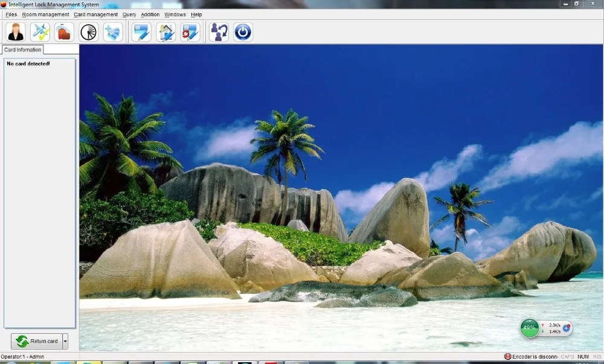Click the red encoder disconnected status icon
Screen dimensions: 604x364
(507, 357)
